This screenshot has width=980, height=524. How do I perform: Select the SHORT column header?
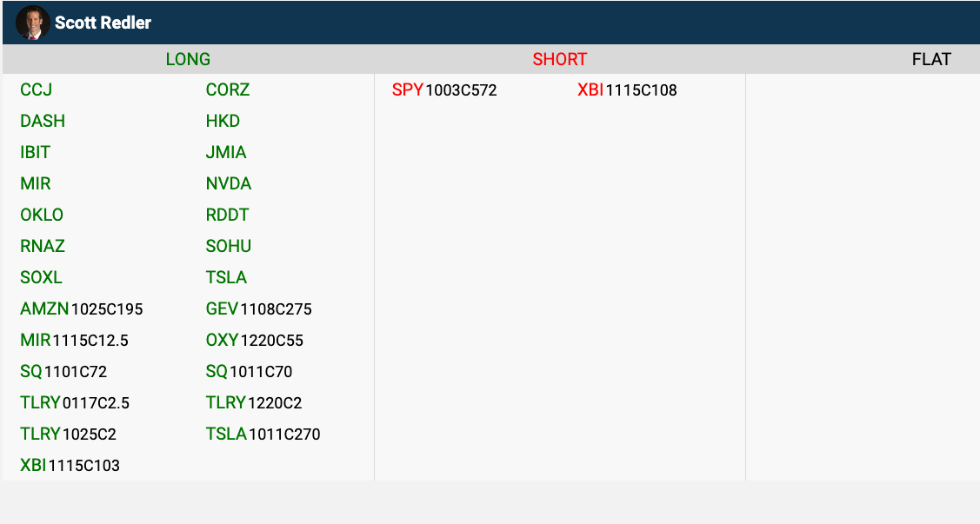pos(559,59)
